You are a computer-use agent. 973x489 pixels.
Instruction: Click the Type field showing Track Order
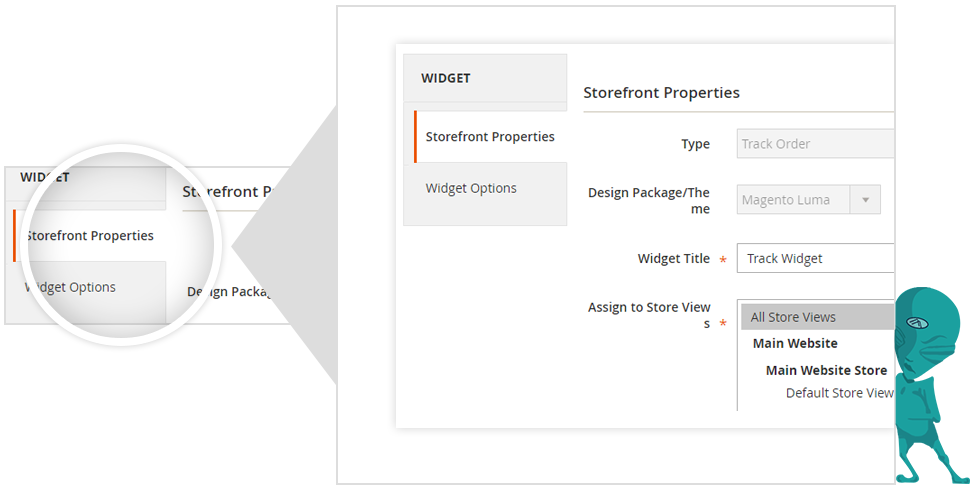(x=814, y=144)
